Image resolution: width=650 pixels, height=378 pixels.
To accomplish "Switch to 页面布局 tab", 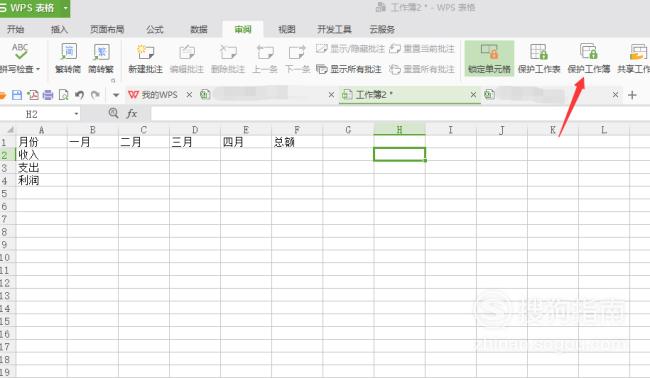I will pyautogui.click(x=107, y=29).
